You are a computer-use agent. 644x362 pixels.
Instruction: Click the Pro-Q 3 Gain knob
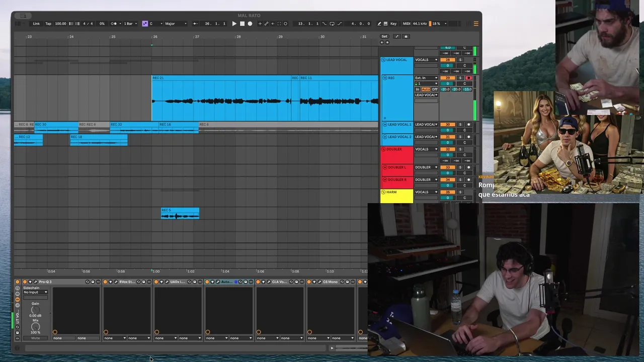coord(35,310)
